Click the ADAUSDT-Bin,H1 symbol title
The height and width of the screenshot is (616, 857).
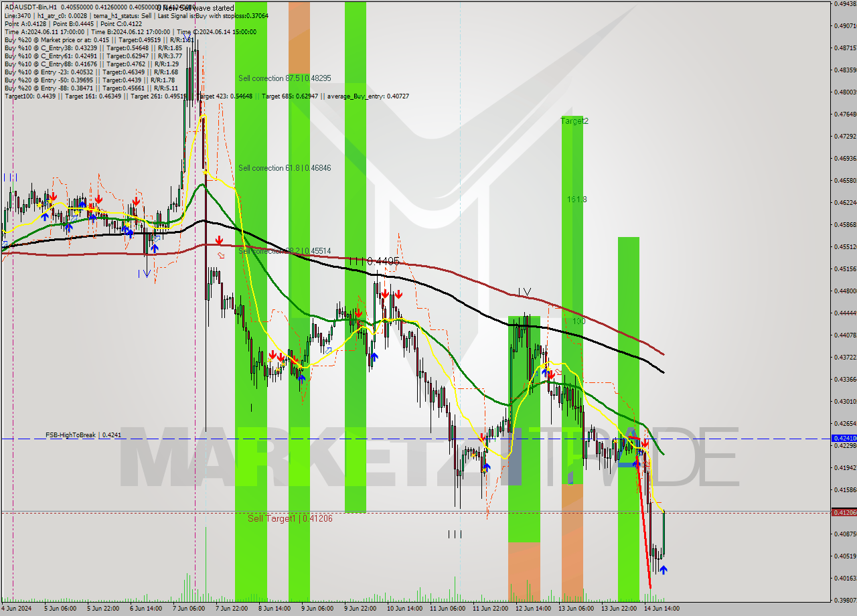(31, 7)
